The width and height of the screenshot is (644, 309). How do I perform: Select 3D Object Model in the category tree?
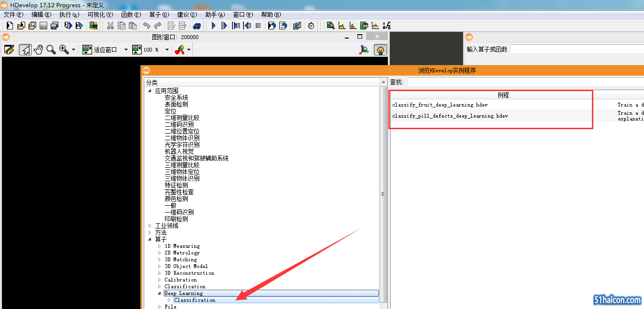(186, 266)
